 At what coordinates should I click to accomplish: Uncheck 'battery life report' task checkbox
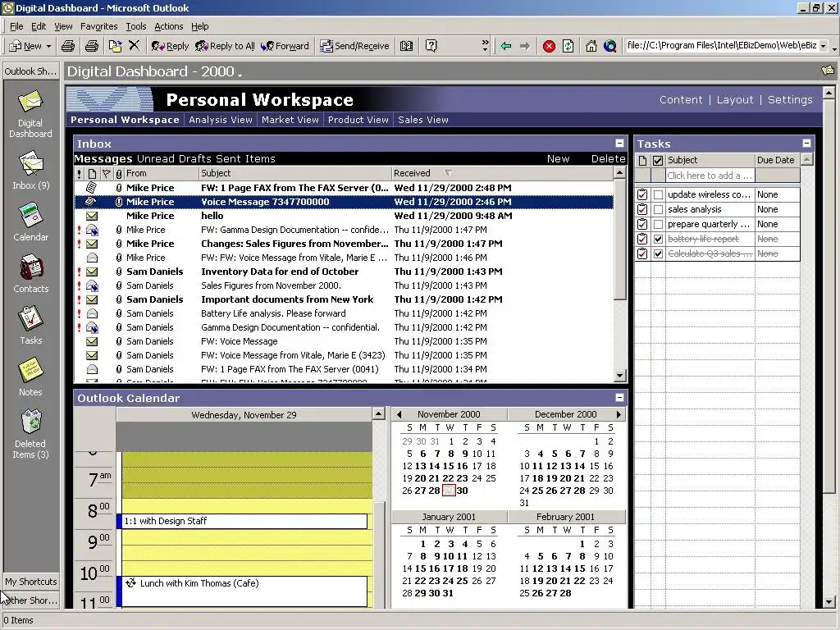pos(658,239)
